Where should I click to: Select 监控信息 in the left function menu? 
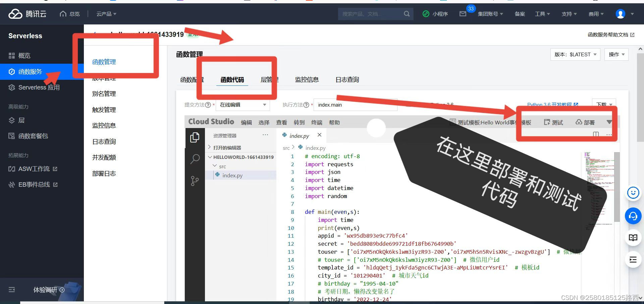(104, 125)
